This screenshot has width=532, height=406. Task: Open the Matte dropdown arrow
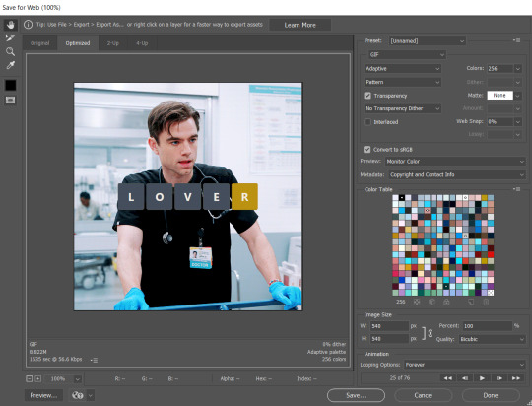tap(518, 96)
